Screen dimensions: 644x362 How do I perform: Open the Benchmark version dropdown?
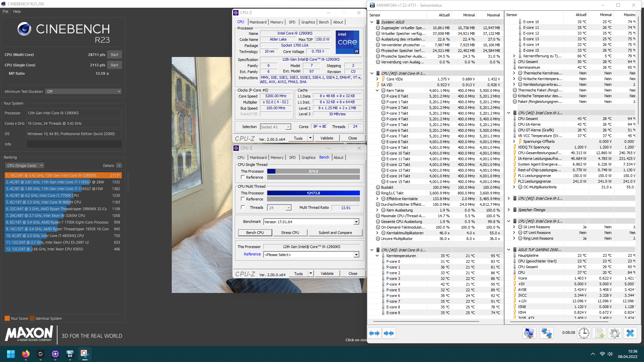pyautogui.click(x=356, y=222)
